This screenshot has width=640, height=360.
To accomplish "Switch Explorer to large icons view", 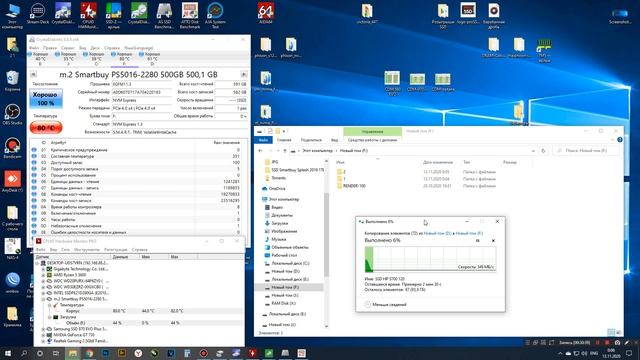I will (x=618, y=333).
